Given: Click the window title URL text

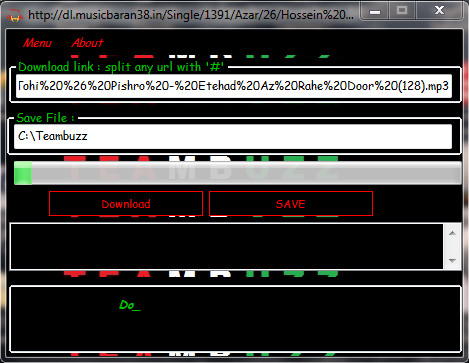Looking at the screenshot, I should [191, 15].
